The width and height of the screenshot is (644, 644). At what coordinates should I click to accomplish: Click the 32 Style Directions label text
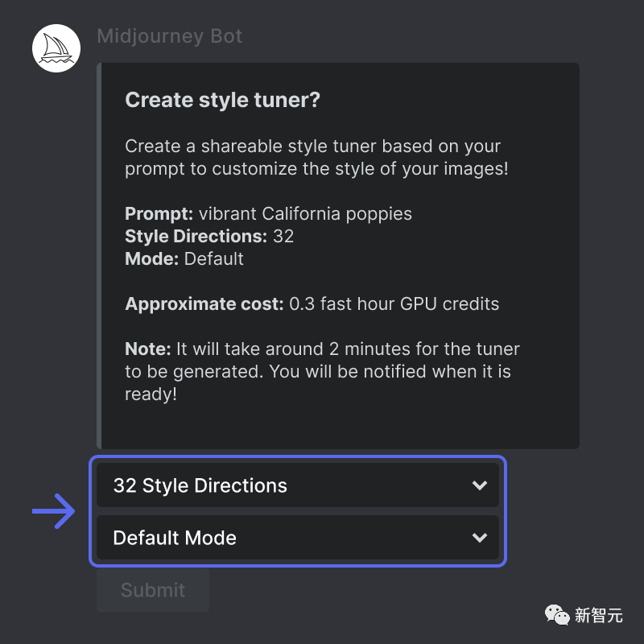pyautogui.click(x=200, y=485)
